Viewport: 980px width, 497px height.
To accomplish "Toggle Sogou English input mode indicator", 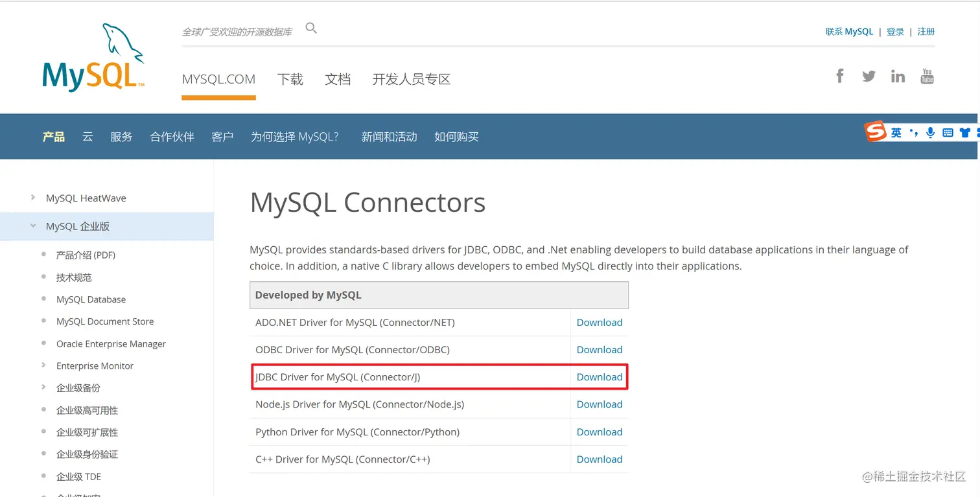I will (896, 133).
